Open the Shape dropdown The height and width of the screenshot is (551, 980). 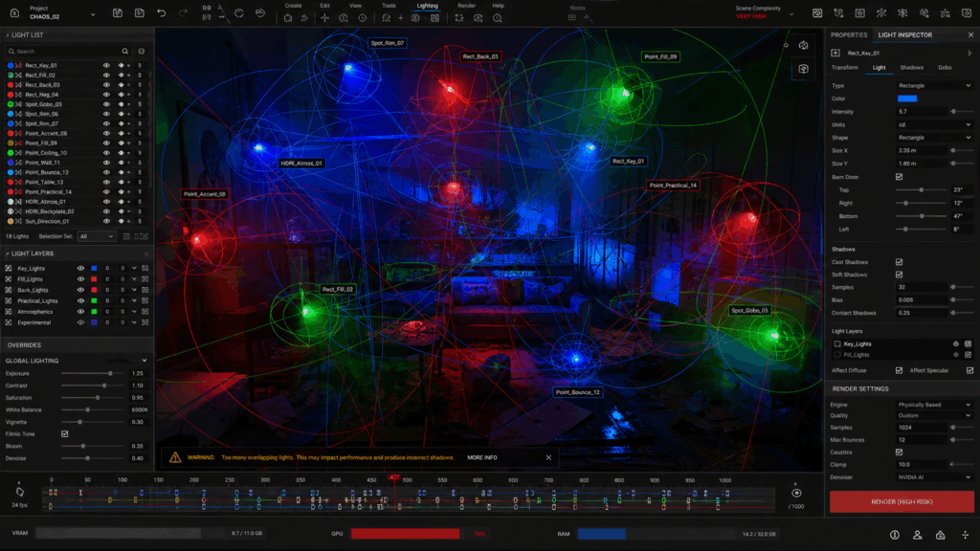point(934,138)
